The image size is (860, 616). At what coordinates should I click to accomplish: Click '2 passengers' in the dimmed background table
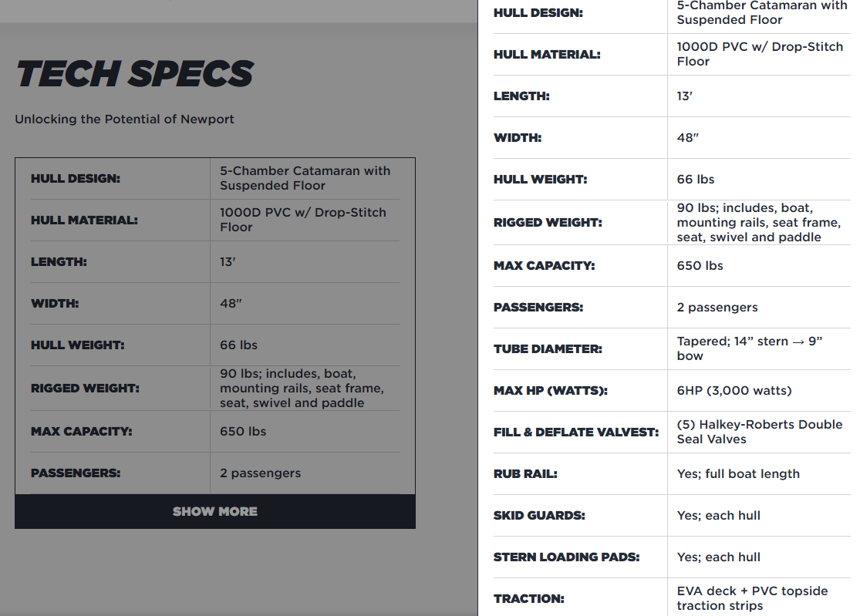(260, 473)
